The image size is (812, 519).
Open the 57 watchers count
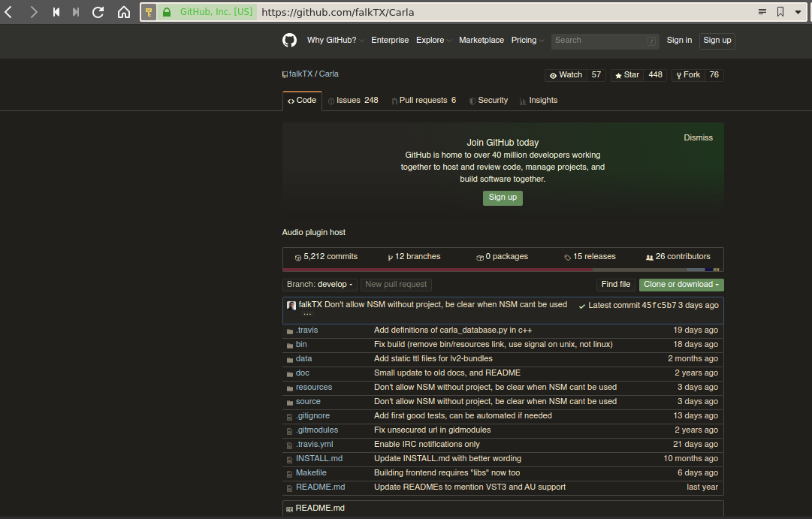coord(596,75)
